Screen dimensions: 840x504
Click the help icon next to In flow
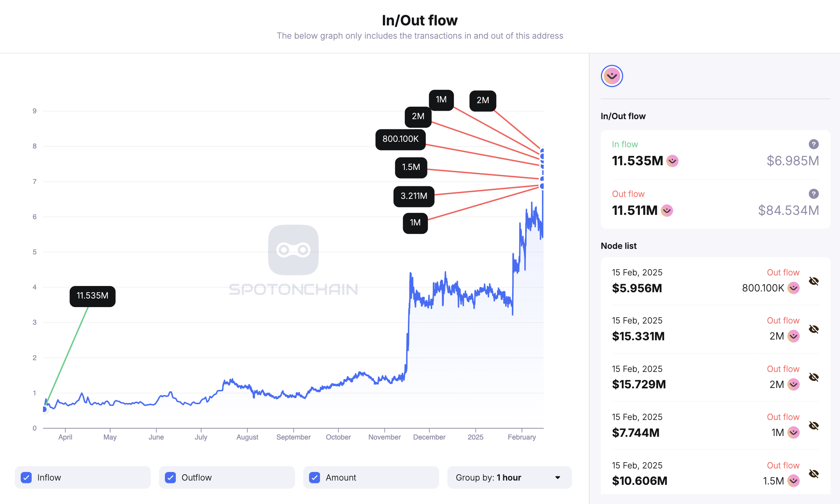click(x=813, y=144)
